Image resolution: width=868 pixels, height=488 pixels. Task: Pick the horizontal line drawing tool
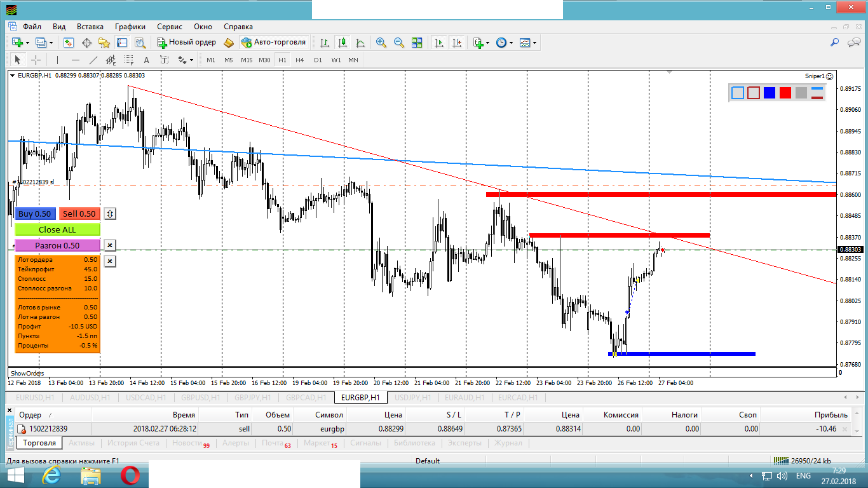(x=76, y=60)
